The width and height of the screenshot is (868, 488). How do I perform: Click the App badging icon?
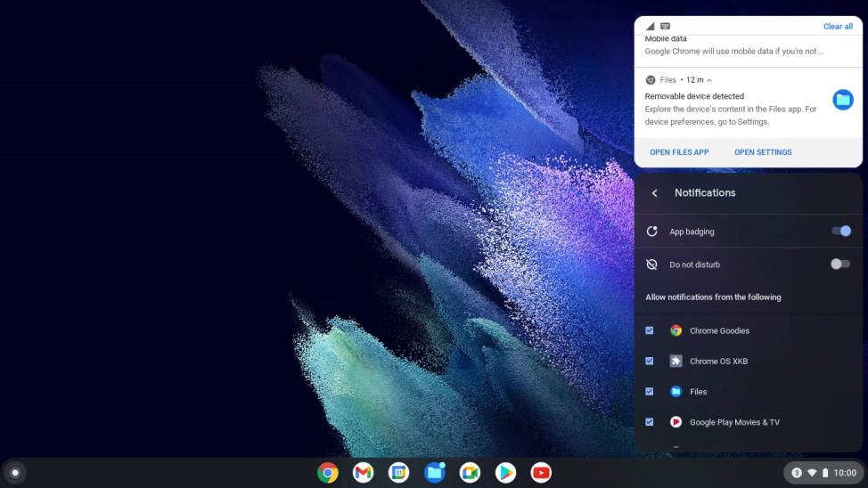pyautogui.click(x=652, y=232)
